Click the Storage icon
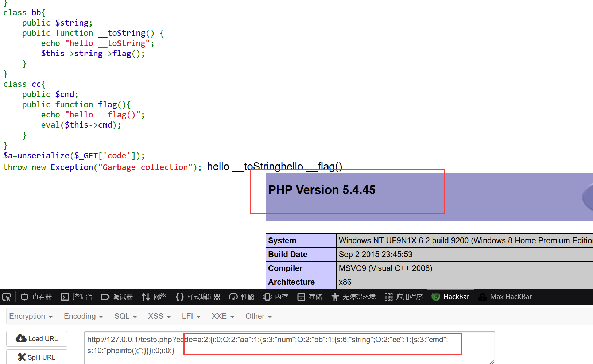 [x=301, y=297]
